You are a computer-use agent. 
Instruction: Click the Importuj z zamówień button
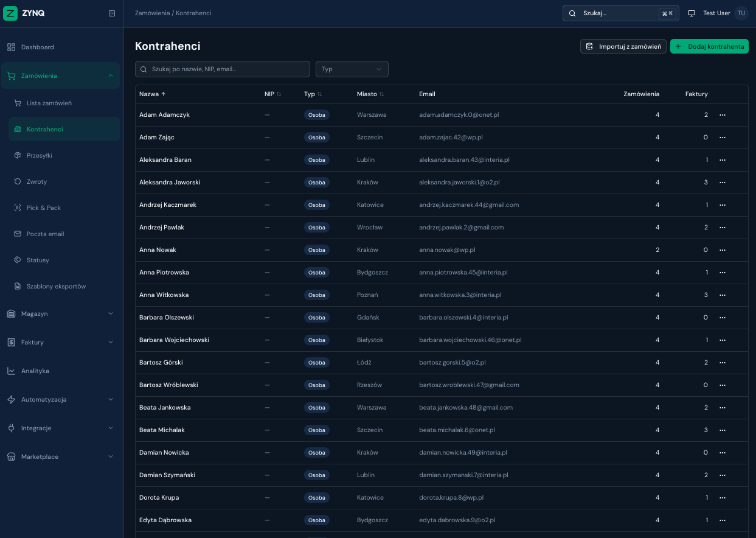point(623,46)
